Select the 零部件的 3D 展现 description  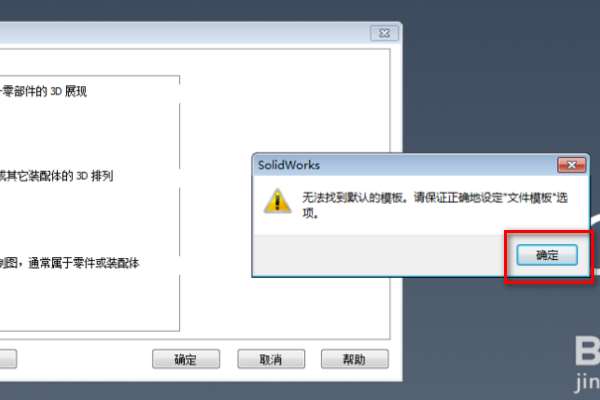click(x=43, y=91)
